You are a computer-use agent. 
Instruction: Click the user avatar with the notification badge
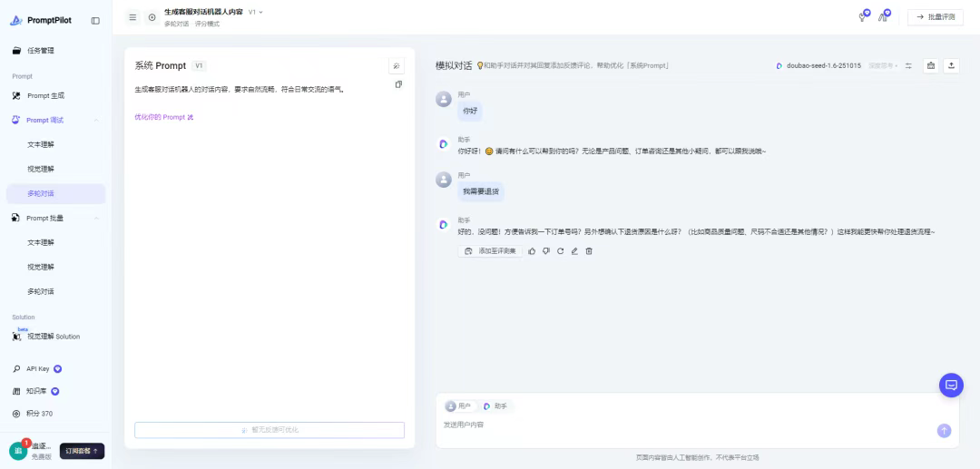pos(18,451)
